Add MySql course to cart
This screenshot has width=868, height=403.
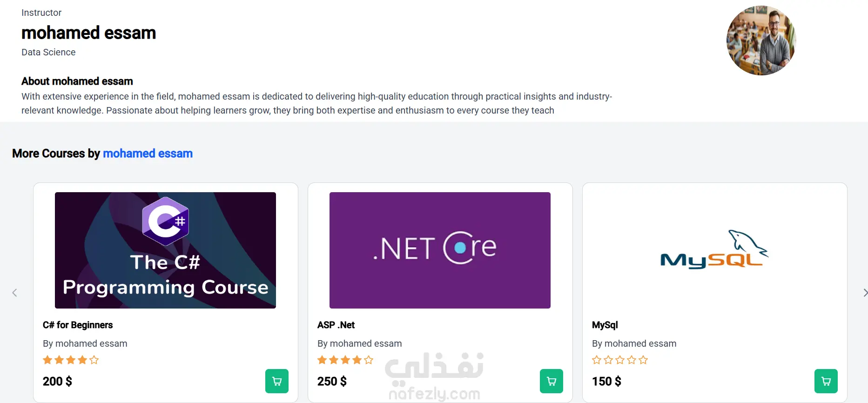pos(826,381)
